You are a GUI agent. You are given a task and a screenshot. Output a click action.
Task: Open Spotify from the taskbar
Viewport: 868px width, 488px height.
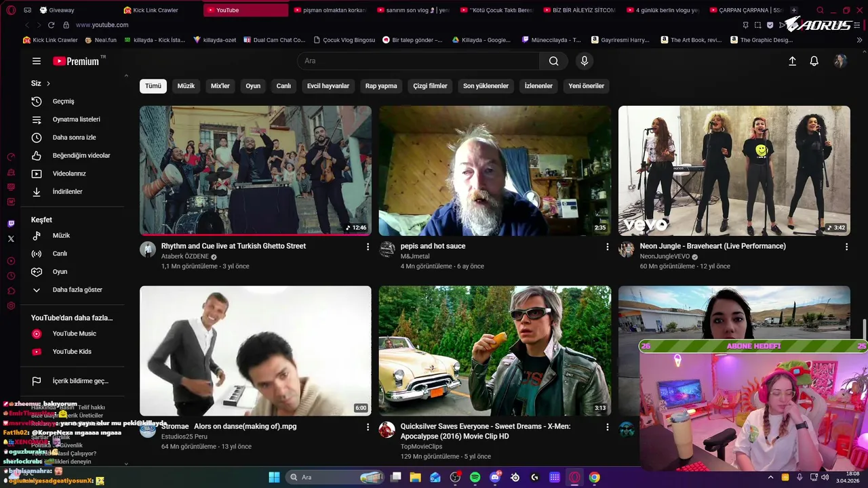click(475, 477)
